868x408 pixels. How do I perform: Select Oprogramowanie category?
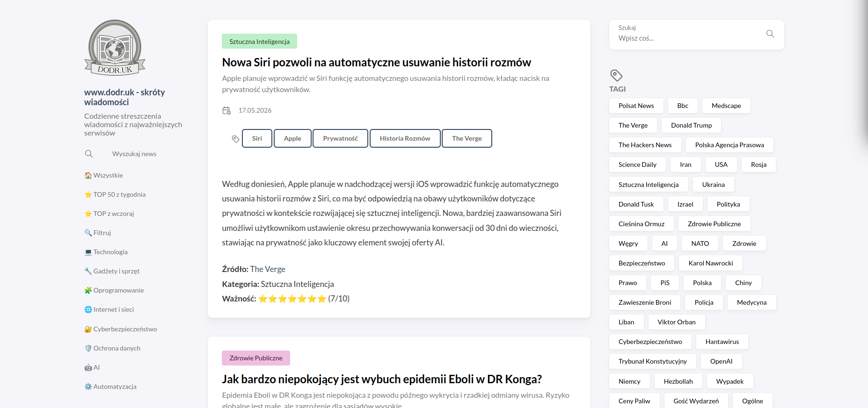[114, 290]
